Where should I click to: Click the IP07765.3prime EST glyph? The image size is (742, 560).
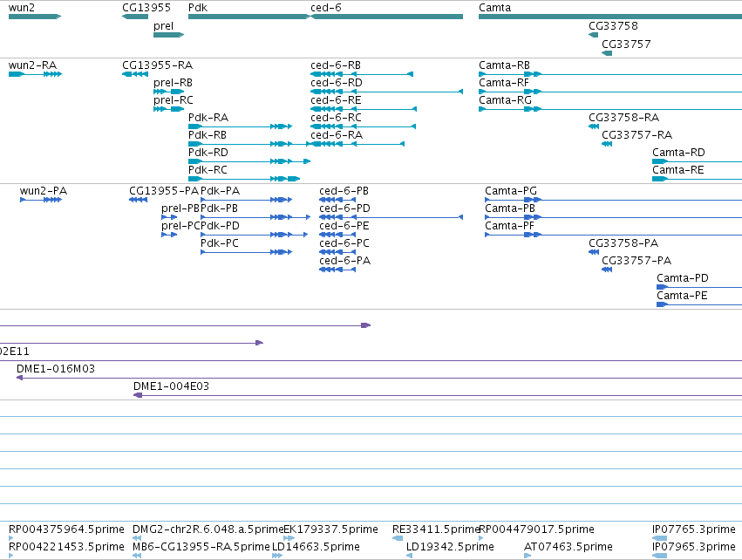point(659,538)
